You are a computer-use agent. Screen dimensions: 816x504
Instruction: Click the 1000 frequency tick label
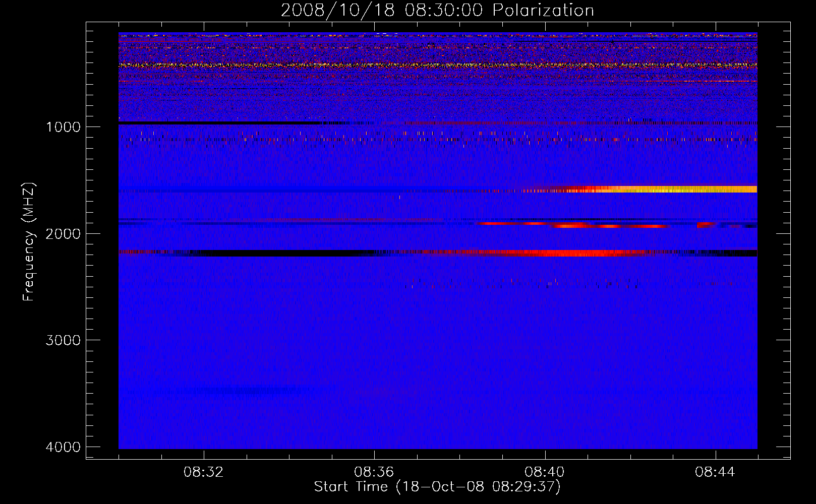63,127
